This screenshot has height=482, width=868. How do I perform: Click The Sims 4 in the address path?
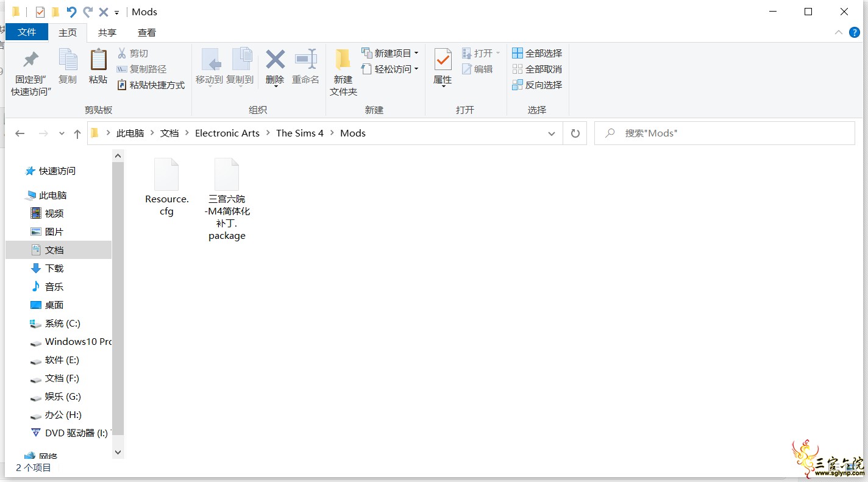point(300,133)
